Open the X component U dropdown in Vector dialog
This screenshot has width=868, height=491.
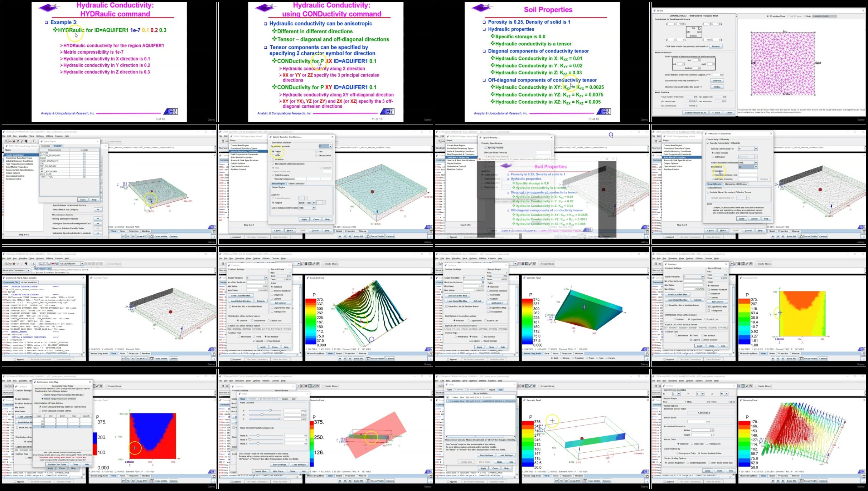pos(679,394)
